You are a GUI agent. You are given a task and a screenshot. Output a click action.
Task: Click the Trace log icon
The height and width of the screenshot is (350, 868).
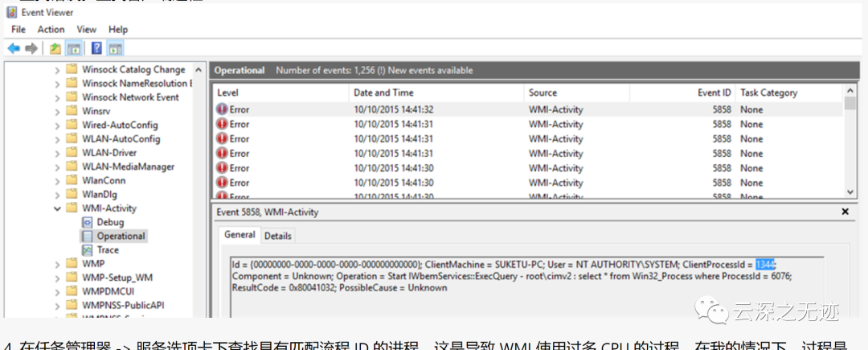pyautogui.click(x=87, y=249)
